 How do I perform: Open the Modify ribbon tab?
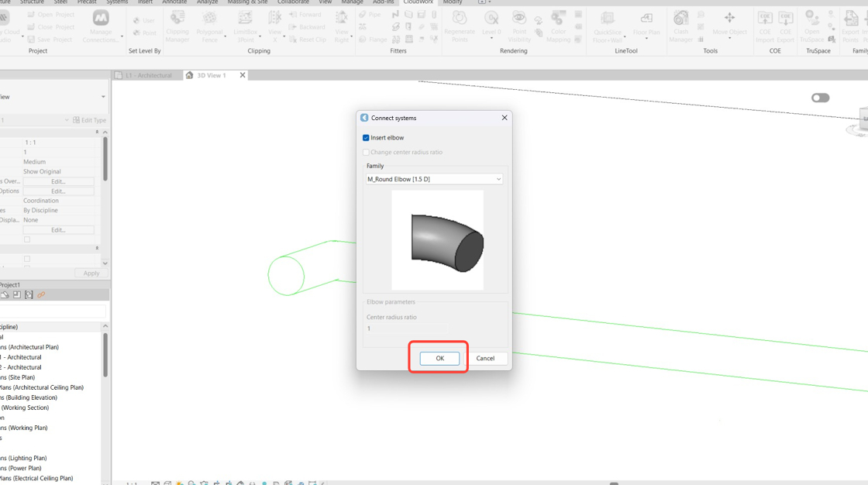(453, 2)
